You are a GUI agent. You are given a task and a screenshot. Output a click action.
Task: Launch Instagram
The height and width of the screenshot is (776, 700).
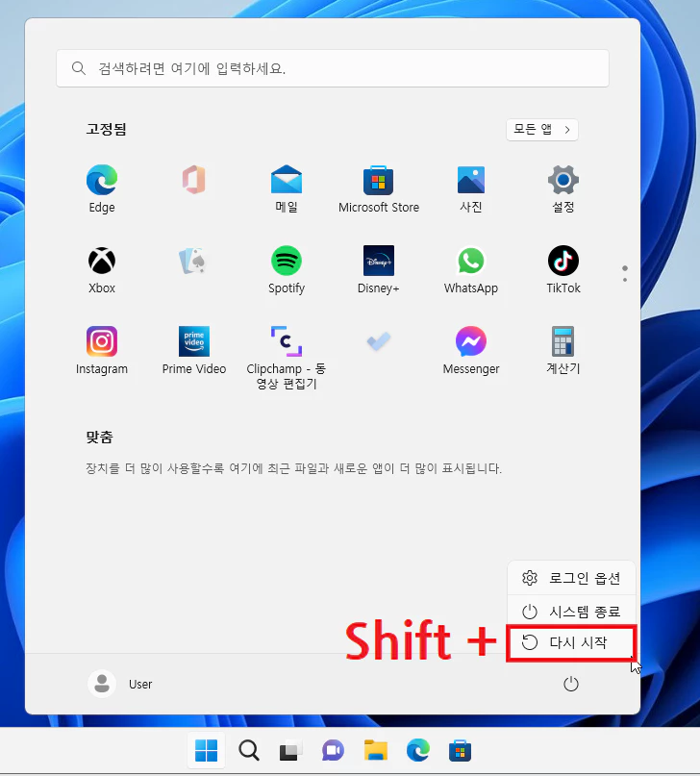point(102,350)
